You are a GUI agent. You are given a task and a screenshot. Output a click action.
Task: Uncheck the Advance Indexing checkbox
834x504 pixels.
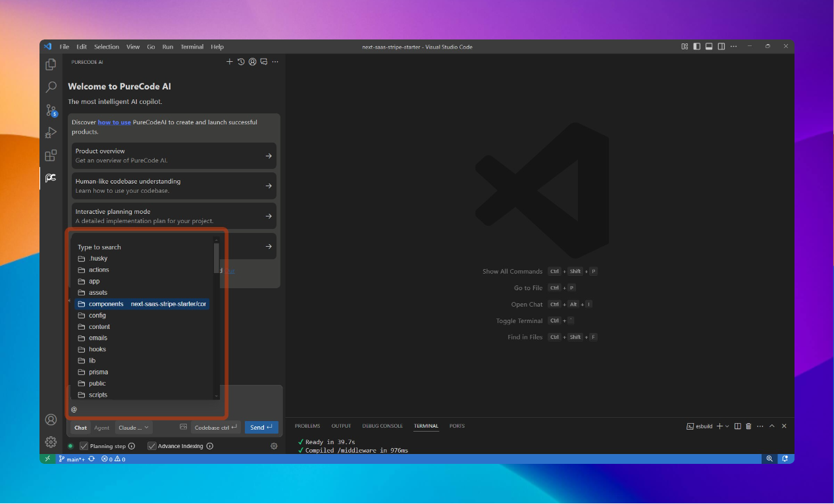tap(152, 446)
